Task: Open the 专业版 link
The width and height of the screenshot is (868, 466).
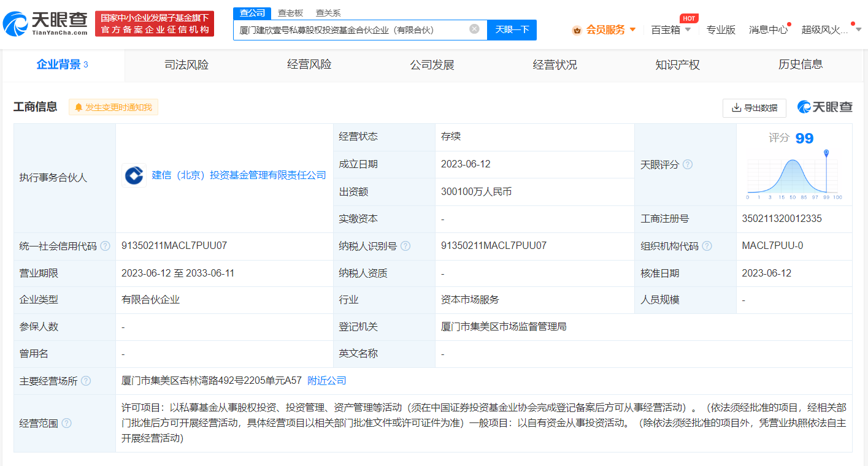Action: pyautogui.click(x=721, y=29)
